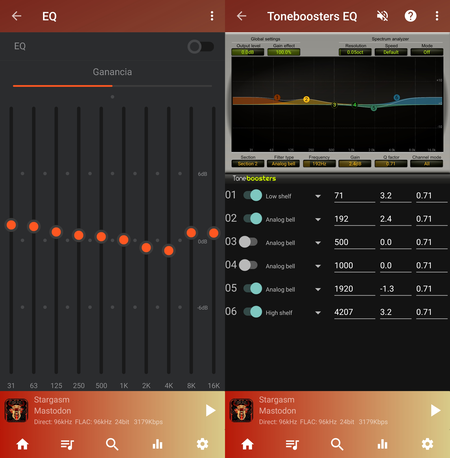
Task: Click the Output level 0.0dB field
Action: point(248,52)
